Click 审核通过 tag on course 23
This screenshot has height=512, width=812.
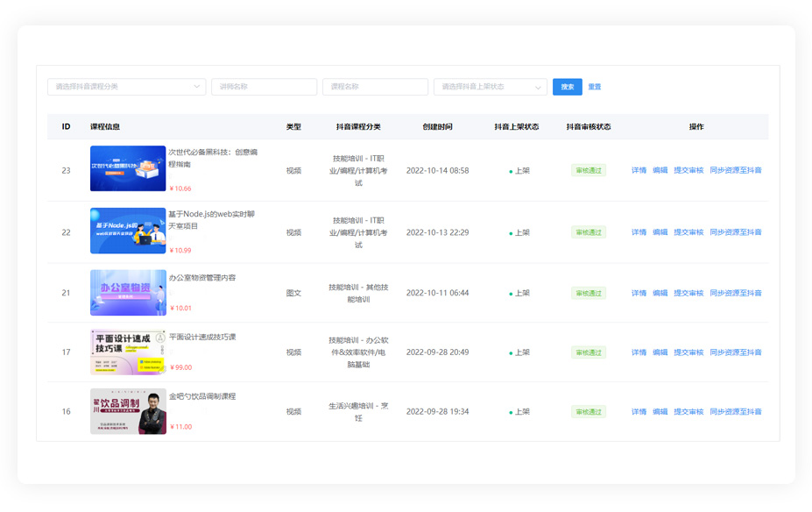589,170
